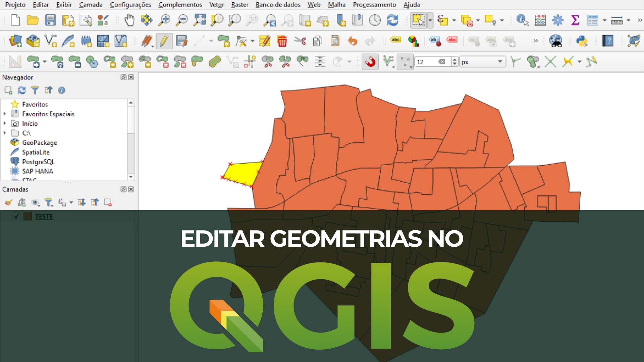Screen dimensions: 644x362
Task: Toggle snapping with the magnet icon
Action: tap(370, 62)
